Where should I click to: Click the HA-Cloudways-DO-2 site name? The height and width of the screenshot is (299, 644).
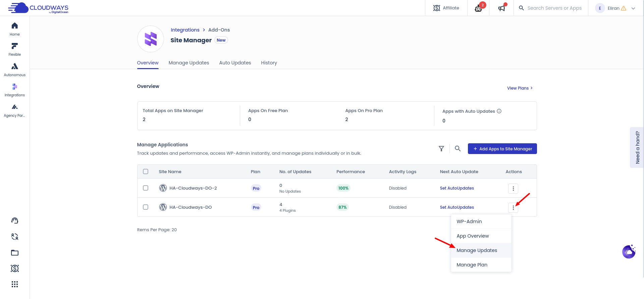tap(193, 188)
